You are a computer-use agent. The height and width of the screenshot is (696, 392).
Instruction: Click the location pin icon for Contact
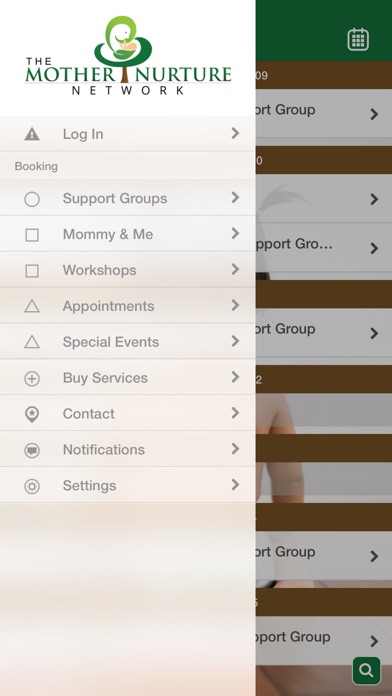tap(32, 415)
